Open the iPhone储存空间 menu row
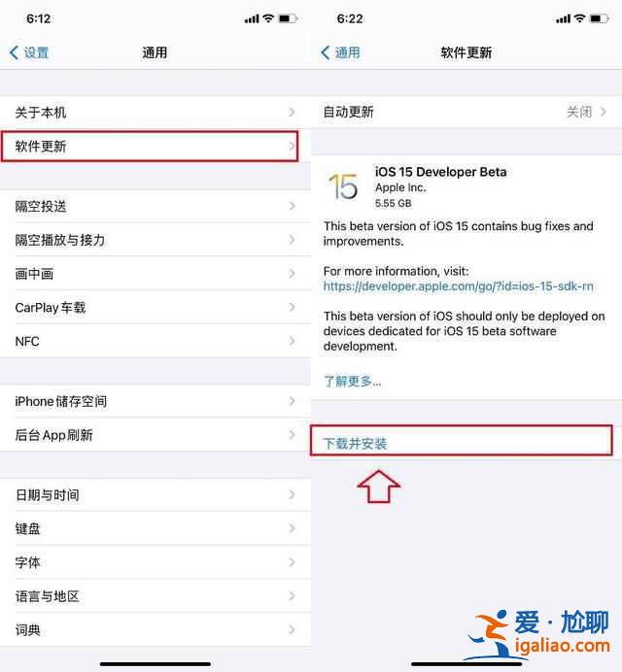This screenshot has width=622, height=672. click(155, 401)
